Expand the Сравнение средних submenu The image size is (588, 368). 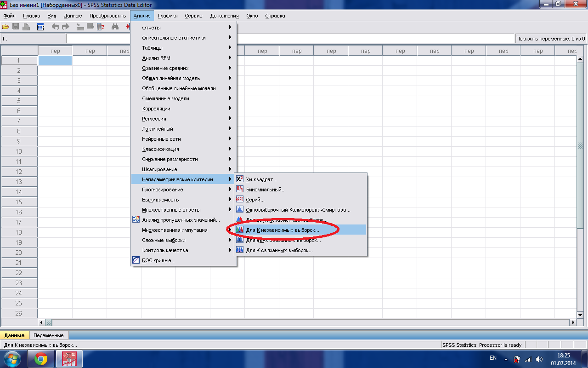pyautogui.click(x=184, y=68)
